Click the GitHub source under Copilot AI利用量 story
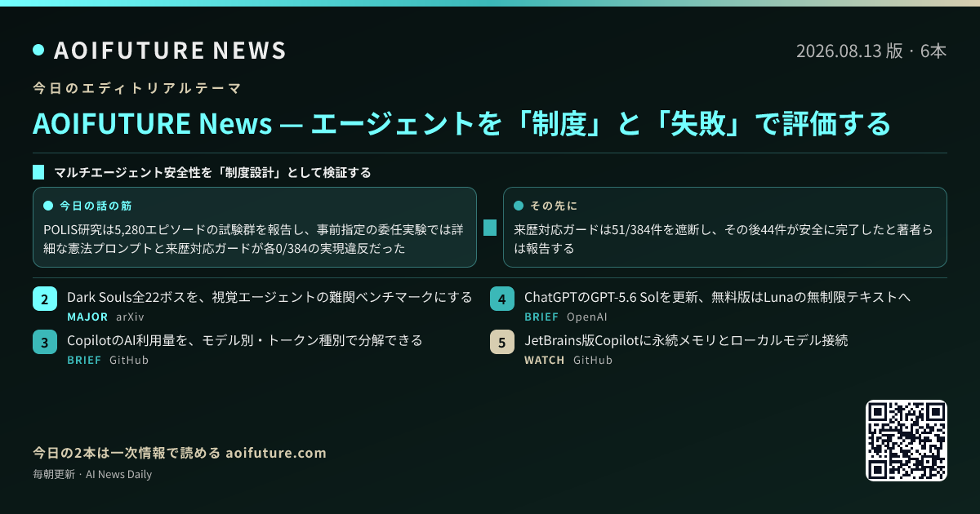Screen dimensions: 980x514 [x=129, y=360]
